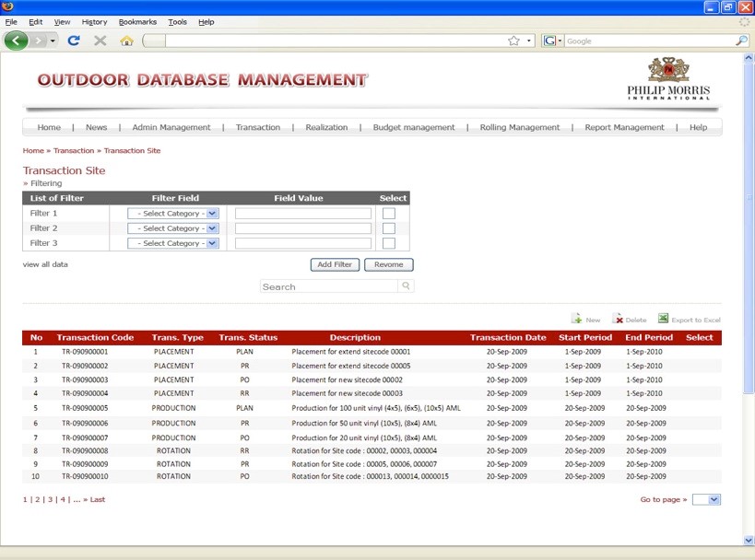Open the Bookmarks menu in the menu bar
This screenshot has width=755, height=560.
137,21
